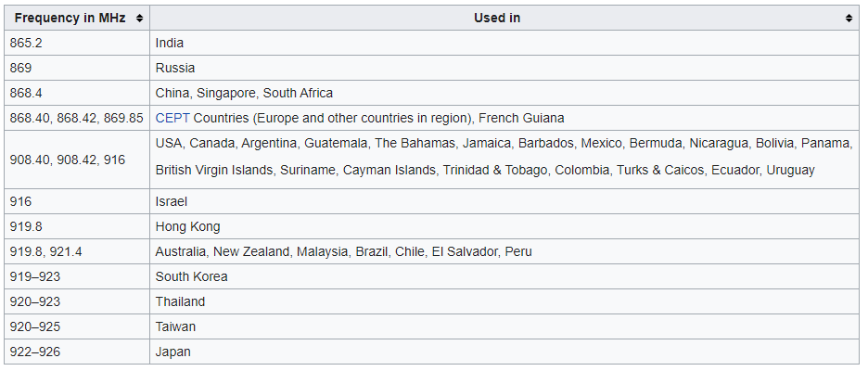Click the 908.40, 908.42, 916 frequency cell
The width and height of the screenshot is (868, 371).
(x=77, y=160)
